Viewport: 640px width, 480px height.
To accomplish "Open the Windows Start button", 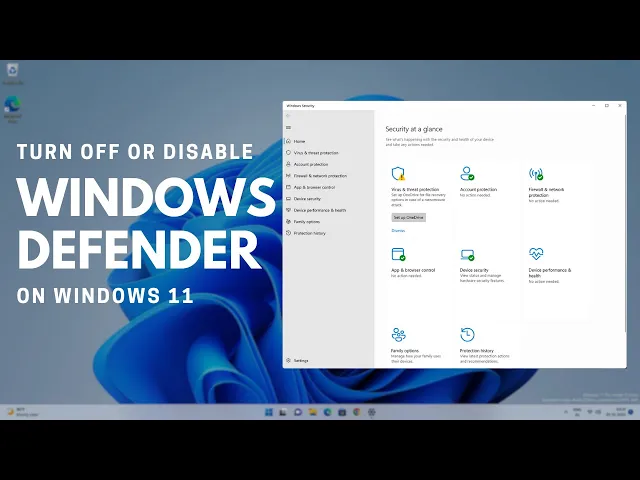I will (269, 412).
